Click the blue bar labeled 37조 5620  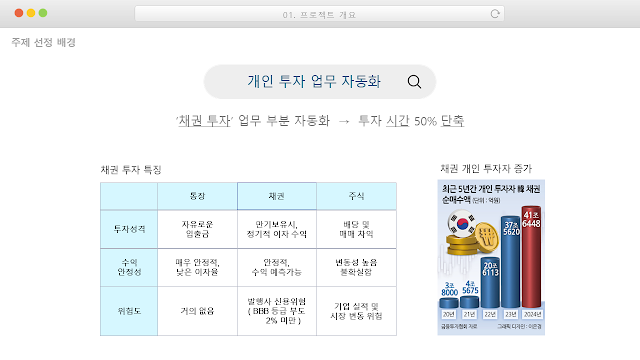pyautogui.click(x=511, y=262)
